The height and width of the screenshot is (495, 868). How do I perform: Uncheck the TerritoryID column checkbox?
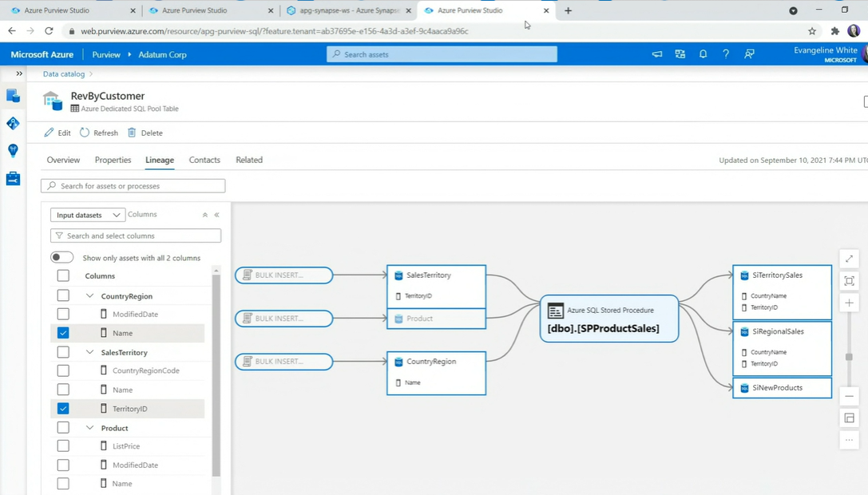pyautogui.click(x=63, y=409)
